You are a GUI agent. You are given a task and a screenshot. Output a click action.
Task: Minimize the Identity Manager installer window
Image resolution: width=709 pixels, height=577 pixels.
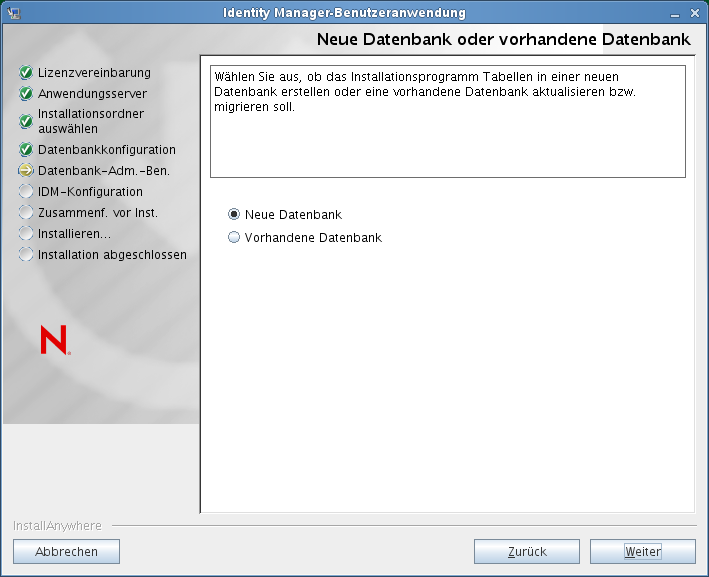coord(675,14)
